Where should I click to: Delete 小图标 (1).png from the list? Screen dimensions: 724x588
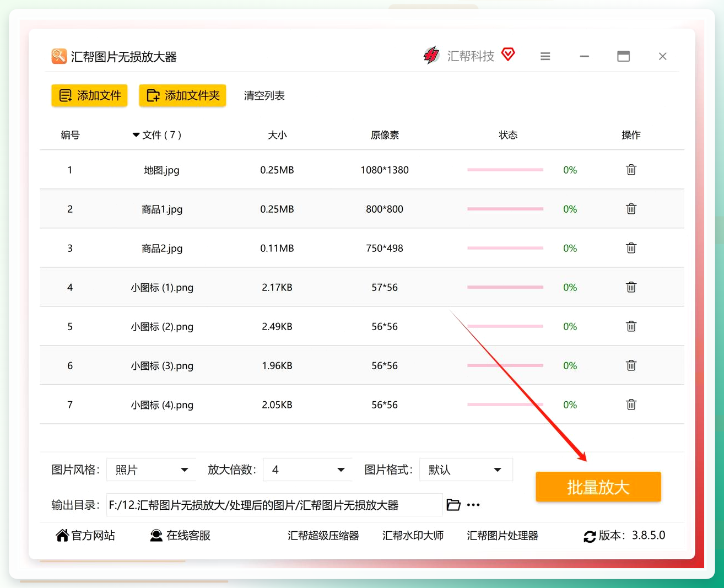coord(631,287)
